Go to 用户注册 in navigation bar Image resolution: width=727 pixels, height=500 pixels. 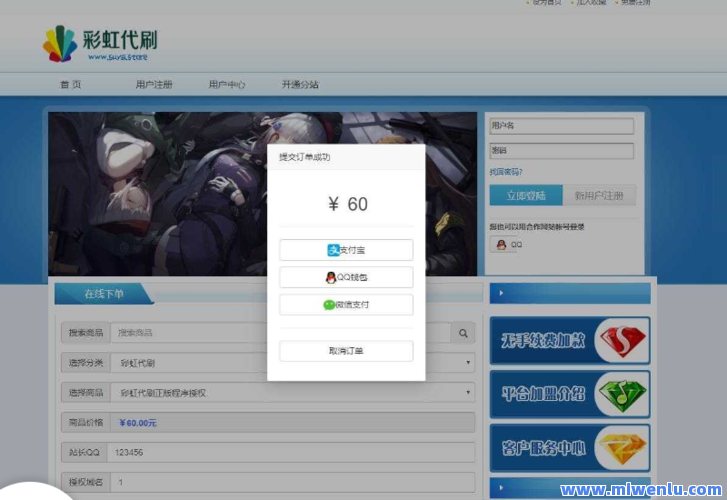[x=154, y=84]
